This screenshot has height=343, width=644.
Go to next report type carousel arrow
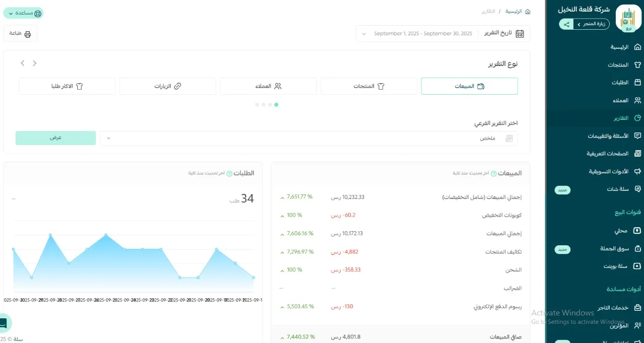point(23,63)
